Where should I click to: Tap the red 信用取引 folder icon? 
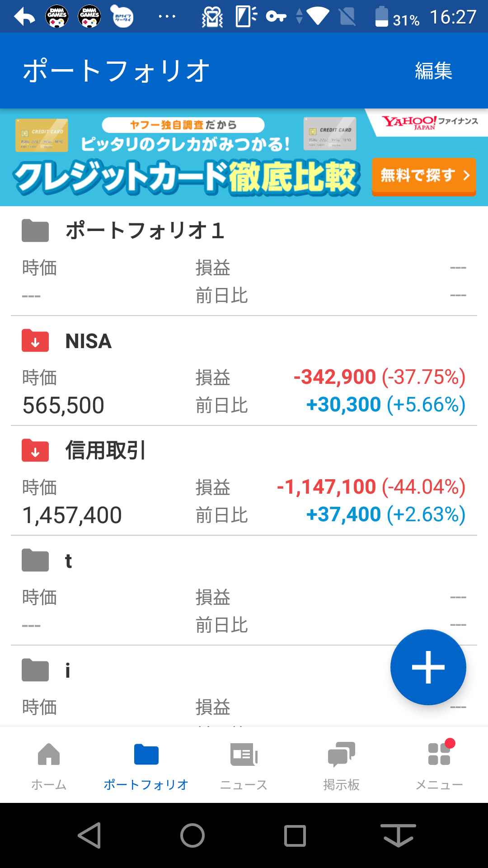pyautogui.click(x=35, y=450)
